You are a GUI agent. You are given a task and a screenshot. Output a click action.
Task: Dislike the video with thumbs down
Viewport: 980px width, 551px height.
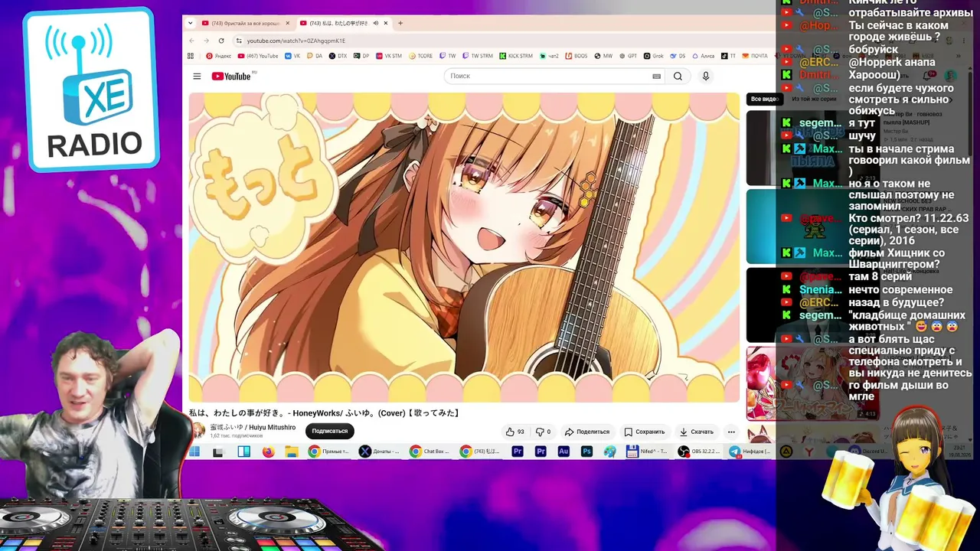pyautogui.click(x=543, y=432)
